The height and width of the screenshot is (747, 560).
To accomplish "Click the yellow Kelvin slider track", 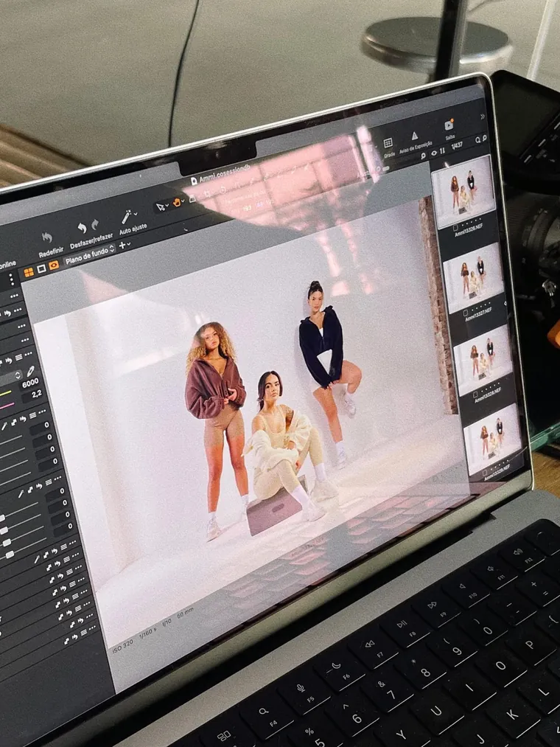I will point(6,394).
